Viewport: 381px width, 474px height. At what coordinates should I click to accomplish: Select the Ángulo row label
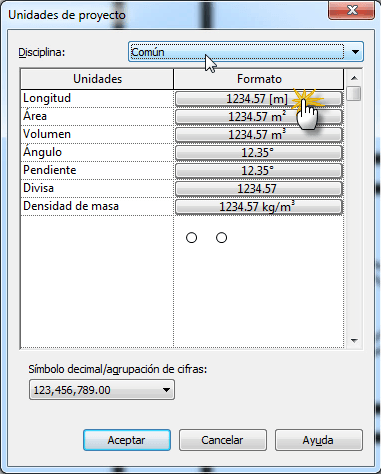coord(42,152)
